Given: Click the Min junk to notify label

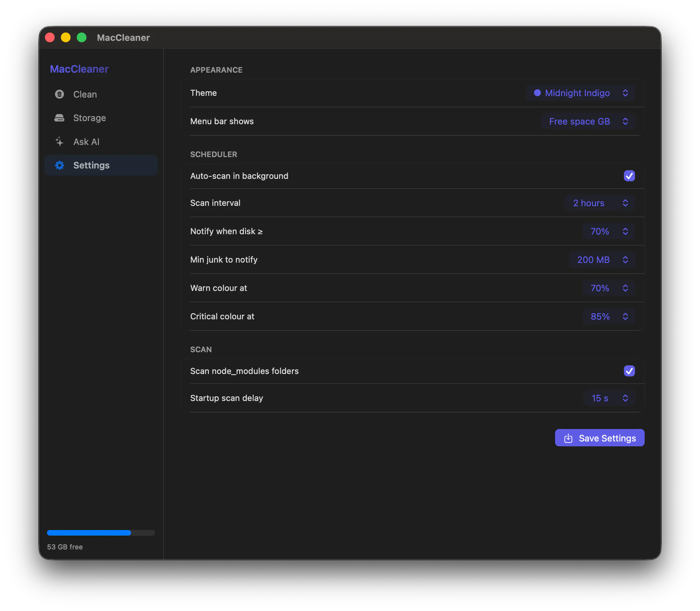Looking at the screenshot, I should pos(224,260).
